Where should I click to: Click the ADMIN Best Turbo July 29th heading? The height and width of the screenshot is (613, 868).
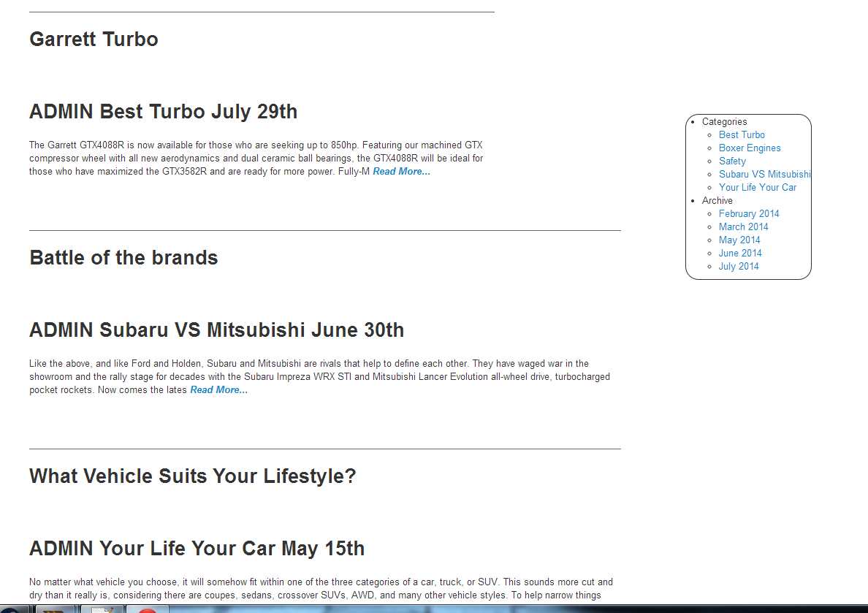[164, 111]
